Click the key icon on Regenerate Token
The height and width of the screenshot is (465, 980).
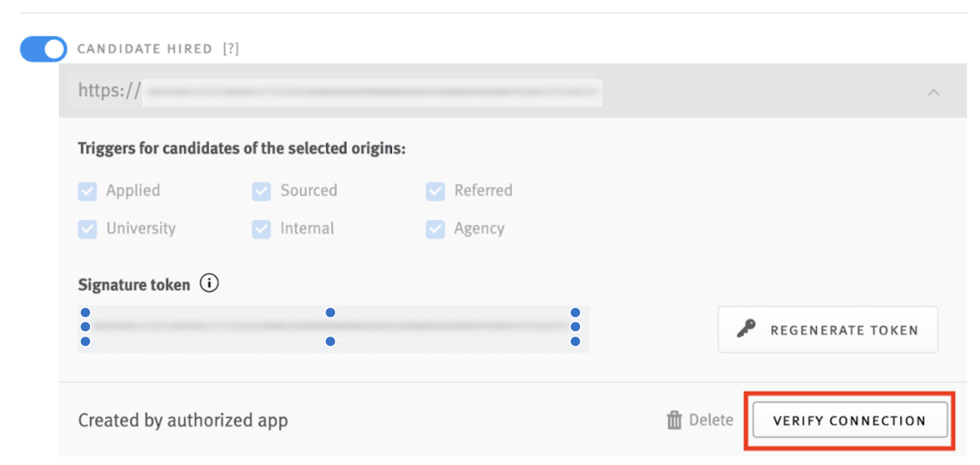[x=746, y=328]
